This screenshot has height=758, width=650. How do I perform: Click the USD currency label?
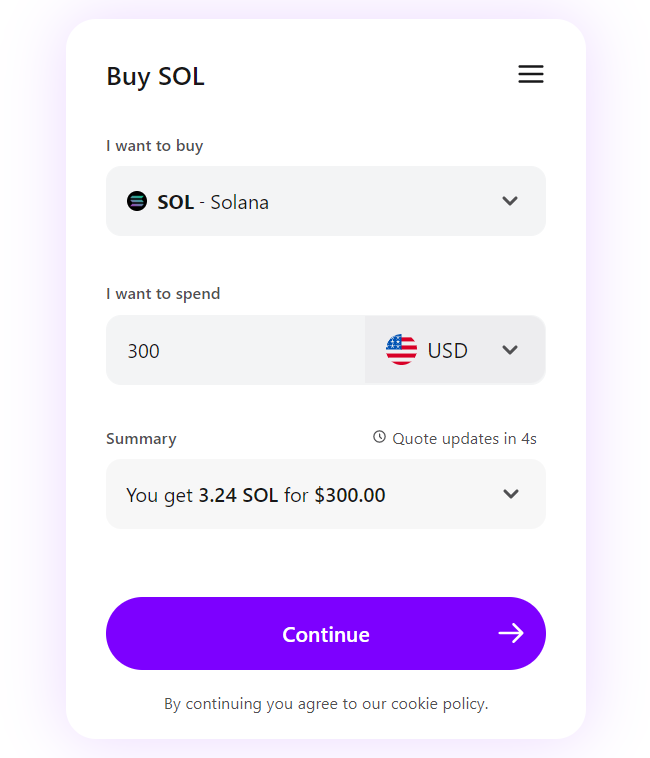tap(448, 350)
